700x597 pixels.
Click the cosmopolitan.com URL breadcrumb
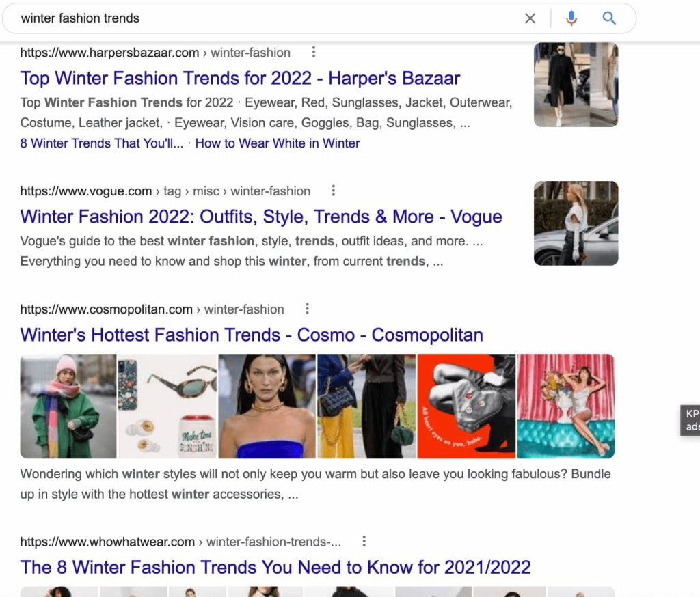152,309
